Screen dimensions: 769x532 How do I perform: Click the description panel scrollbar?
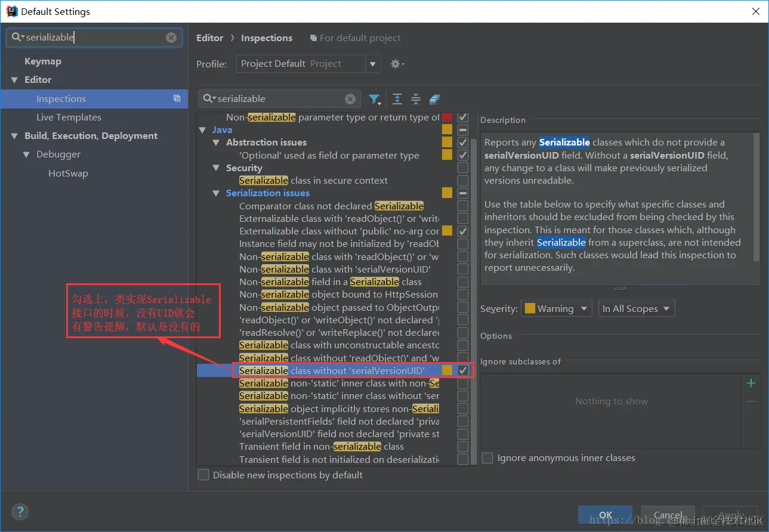pos(757,197)
